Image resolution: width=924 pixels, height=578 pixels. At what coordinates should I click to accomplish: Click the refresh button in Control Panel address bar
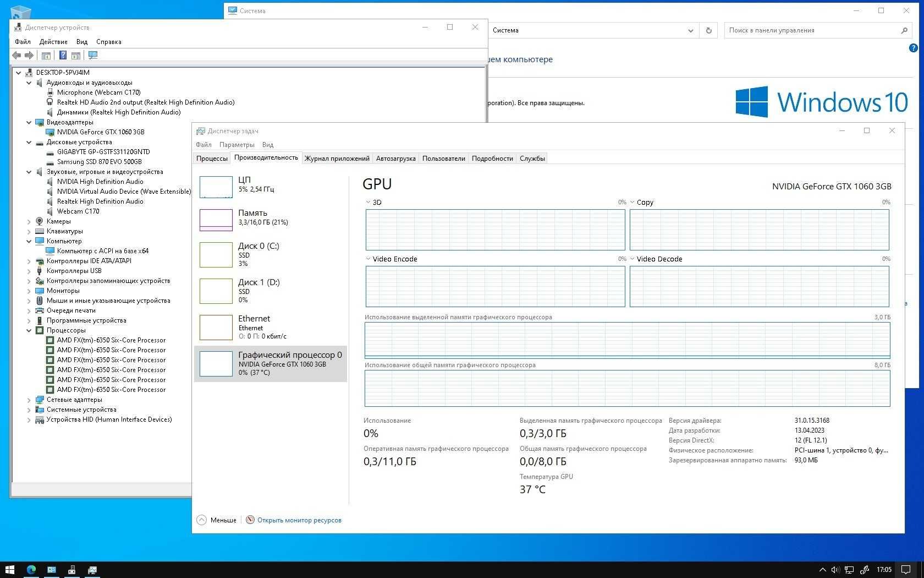(708, 30)
